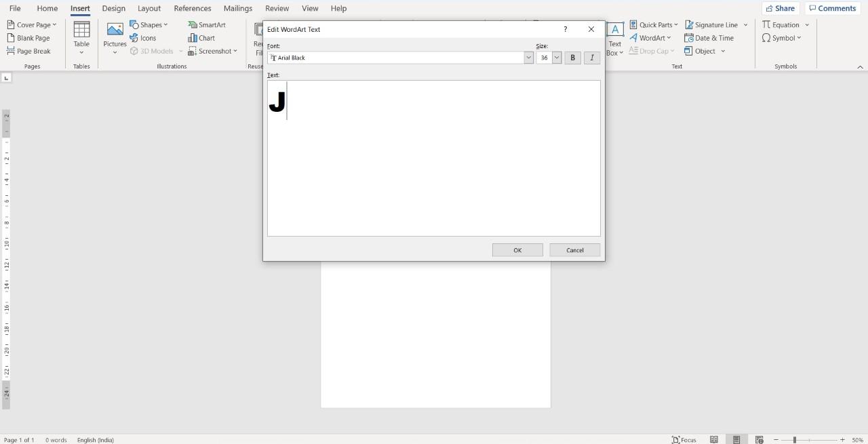Switch to the Review tab

click(277, 8)
